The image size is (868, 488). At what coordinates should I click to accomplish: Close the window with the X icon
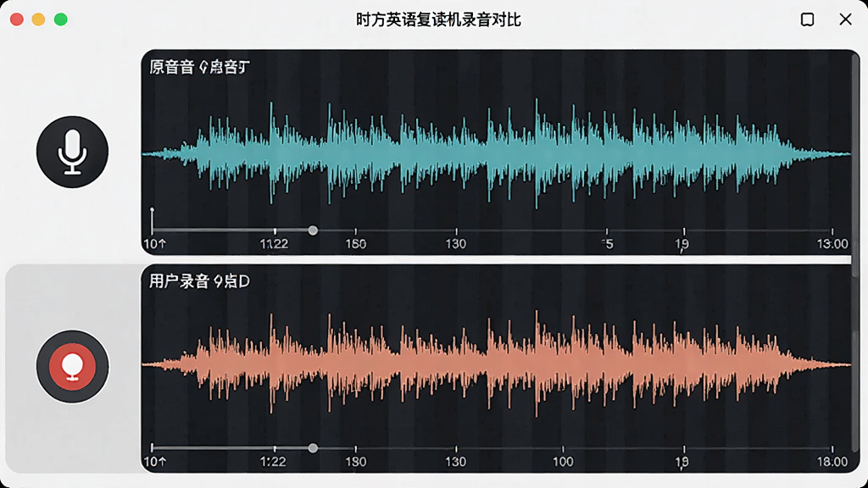pyautogui.click(x=845, y=19)
